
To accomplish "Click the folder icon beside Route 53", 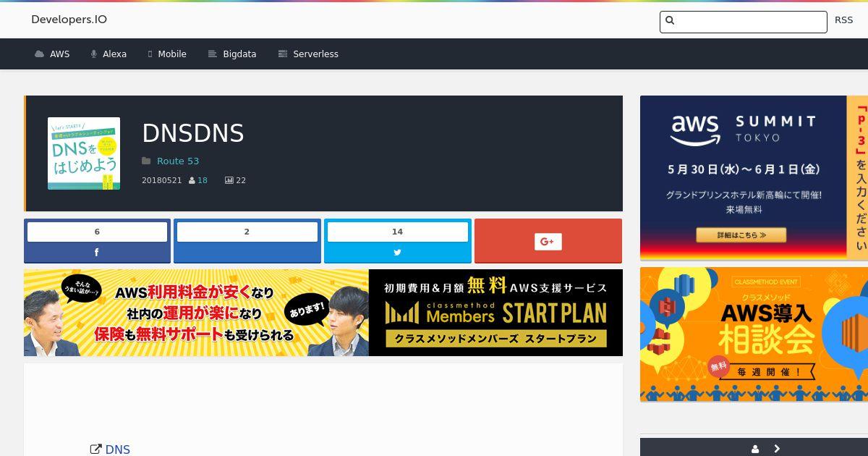I will click(x=146, y=161).
